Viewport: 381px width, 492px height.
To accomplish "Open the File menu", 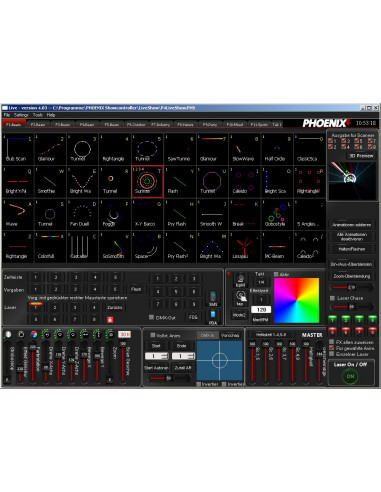I will click(7, 115).
